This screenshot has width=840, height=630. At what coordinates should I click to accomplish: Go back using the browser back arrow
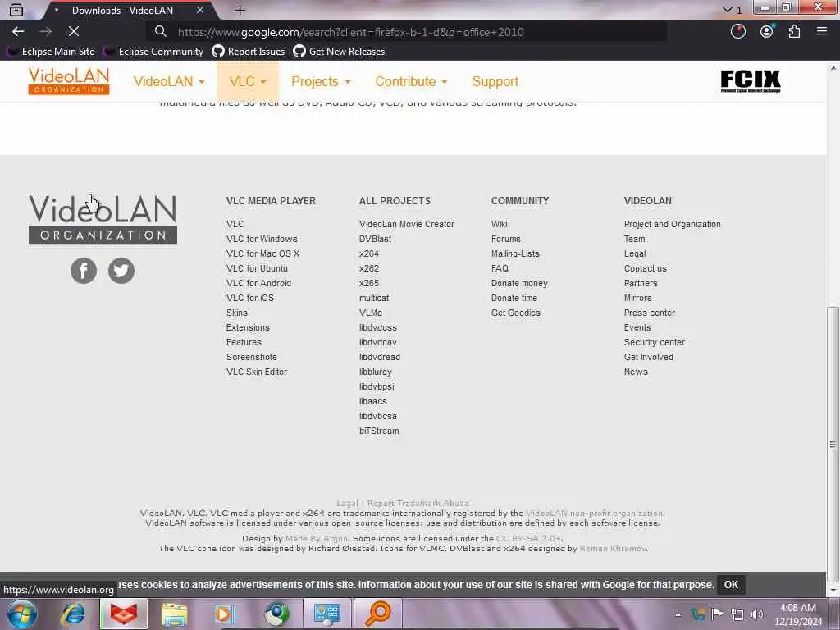pos(18,32)
